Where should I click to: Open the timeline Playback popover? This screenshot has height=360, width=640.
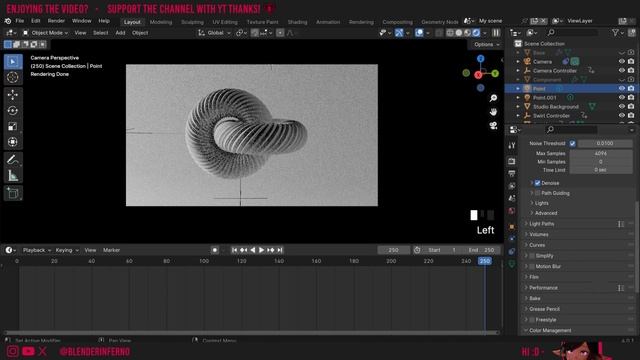click(37, 250)
